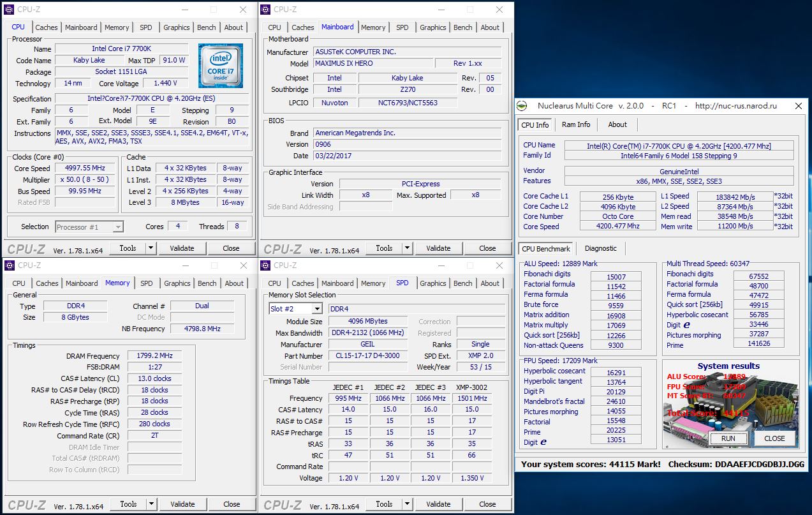Open the Tools dropdown arrow in the CPU tab window
Image resolution: width=812 pixels, height=515 pixels.
coord(151,248)
